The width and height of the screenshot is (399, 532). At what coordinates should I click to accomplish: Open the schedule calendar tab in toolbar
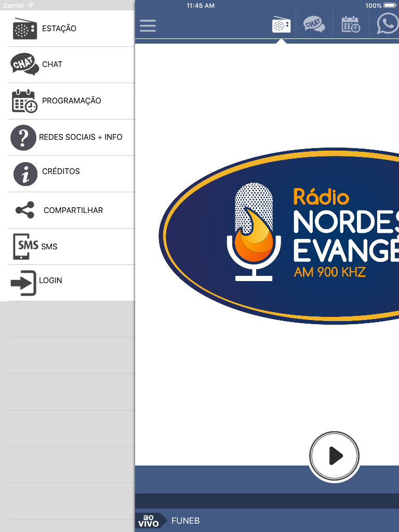click(x=351, y=24)
